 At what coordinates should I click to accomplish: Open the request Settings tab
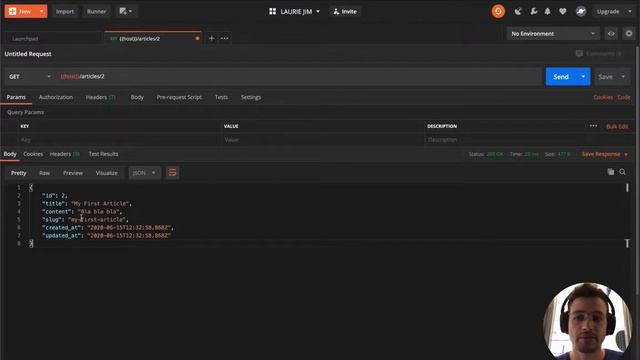click(x=251, y=97)
